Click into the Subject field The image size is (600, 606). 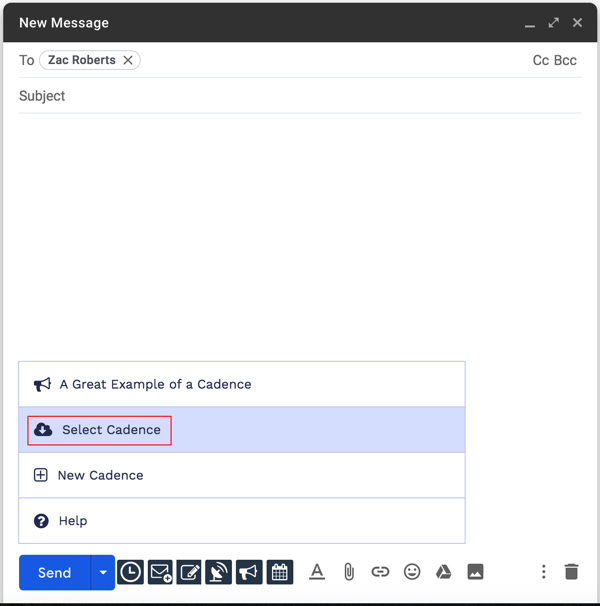[x=300, y=96]
